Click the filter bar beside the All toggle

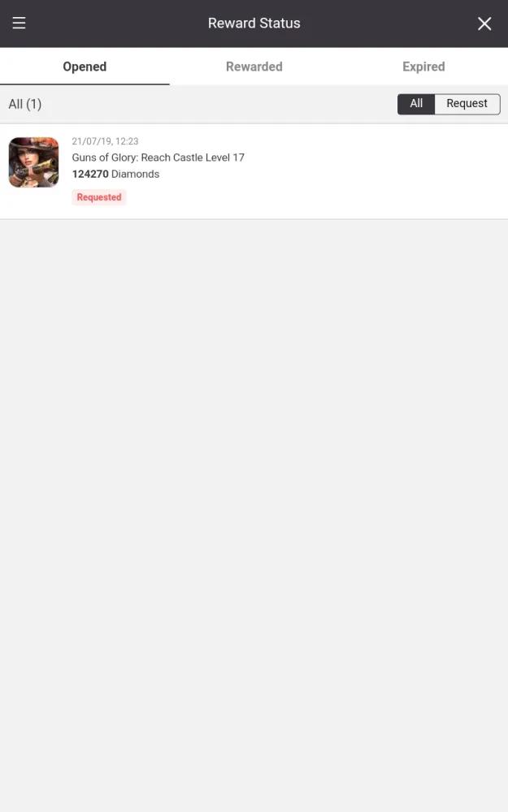click(218, 104)
